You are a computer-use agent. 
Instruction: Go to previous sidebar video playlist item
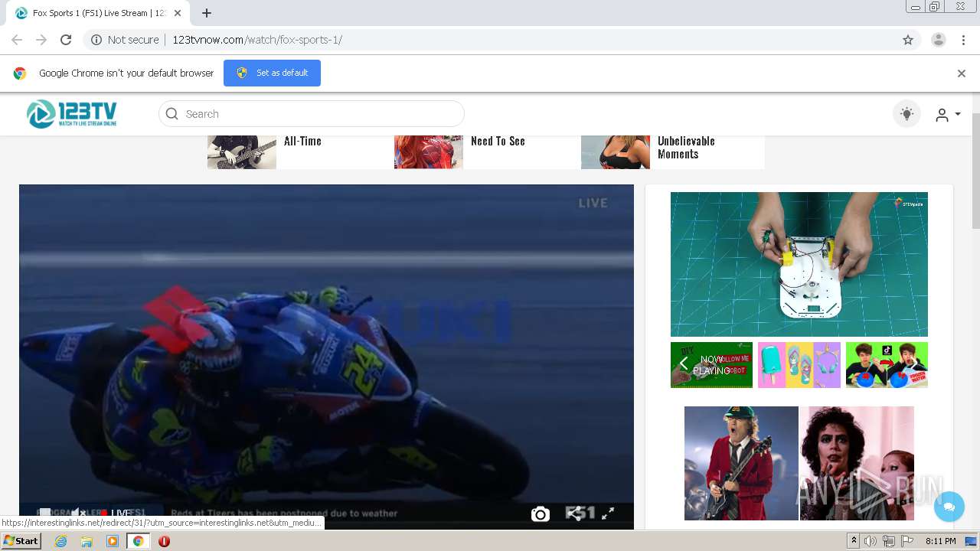click(x=684, y=364)
